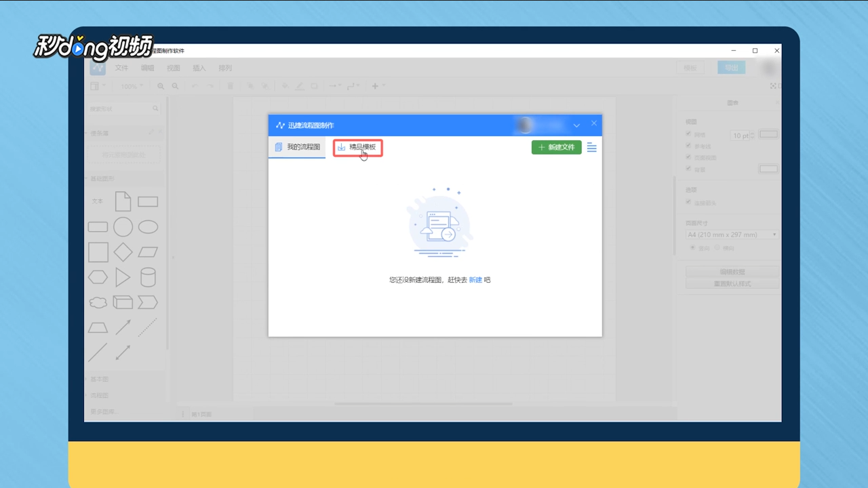Open the plus insert dropdown
This screenshot has height=488, width=868.
click(378, 86)
